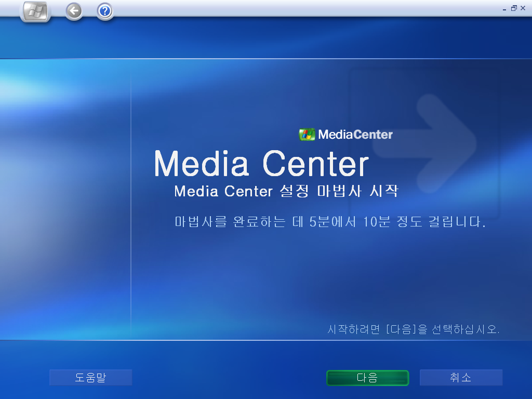This screenshot has width=532, height=399.
Task: Go back with the arrow button
Action: pyautogui.click(x=74, y=11)
